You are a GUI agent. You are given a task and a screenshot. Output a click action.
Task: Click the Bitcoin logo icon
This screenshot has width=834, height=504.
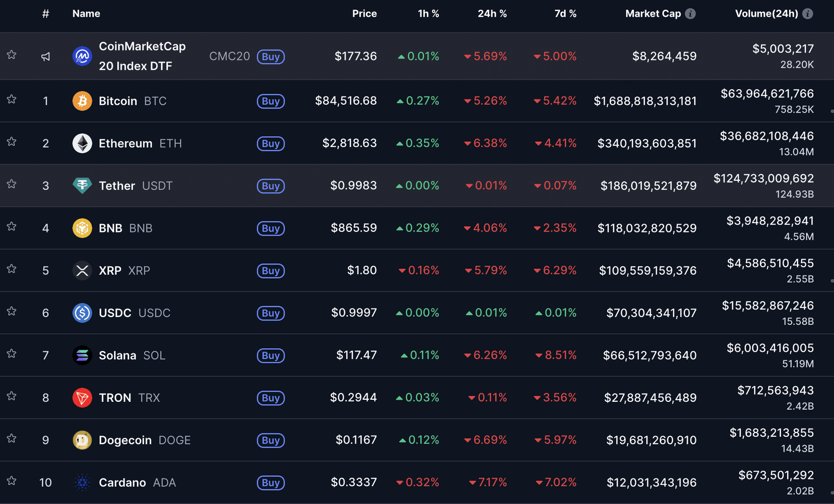pyautogui.click(x=82, y=101)
